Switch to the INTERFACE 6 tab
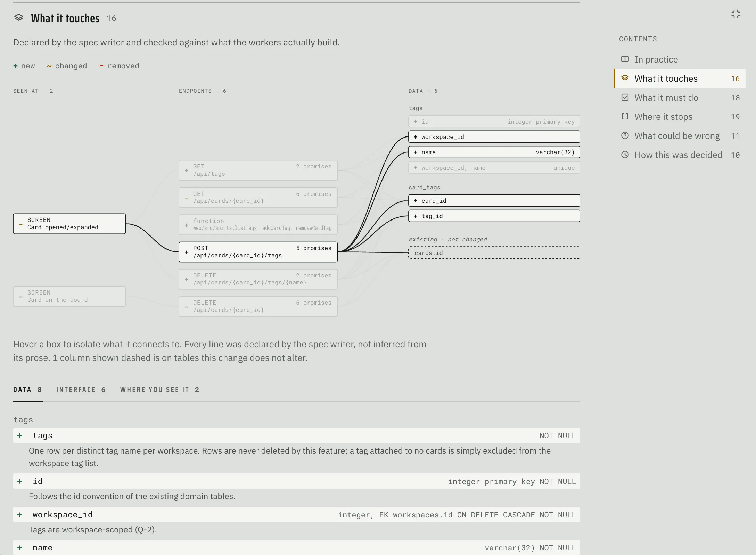This screenshot has height=555, width=756. (81, 390)
